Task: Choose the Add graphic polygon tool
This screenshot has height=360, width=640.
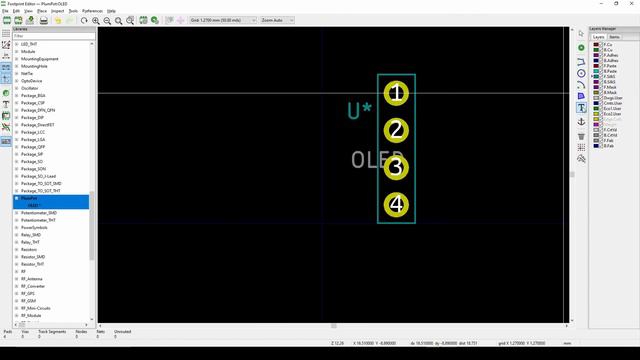Action: [x=581, y=96]
